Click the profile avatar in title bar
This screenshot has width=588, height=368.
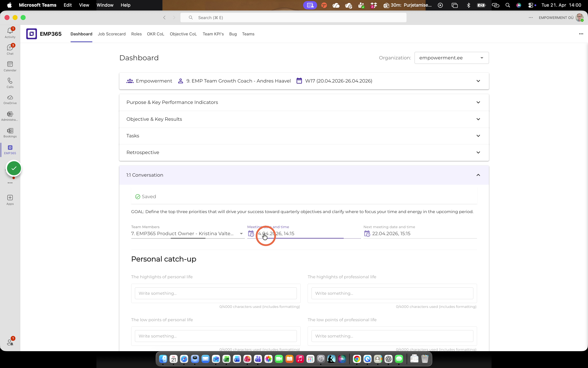coord(579,18)
